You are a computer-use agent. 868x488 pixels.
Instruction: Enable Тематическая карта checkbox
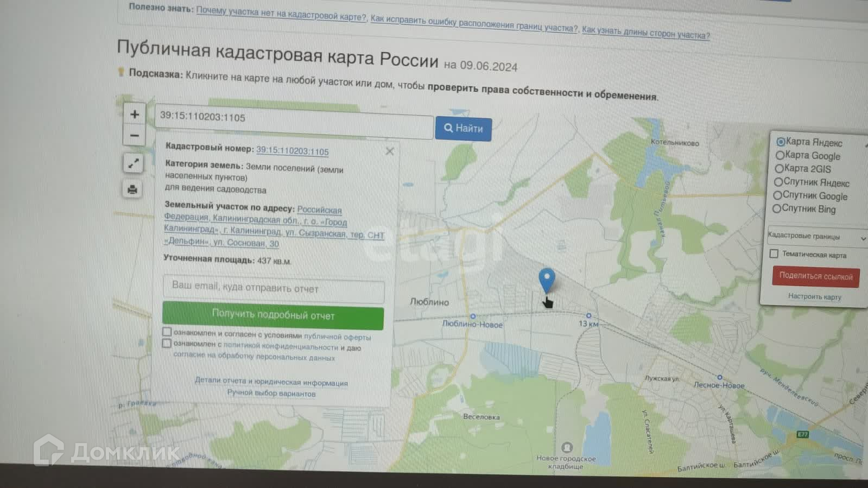coord(774,253)
